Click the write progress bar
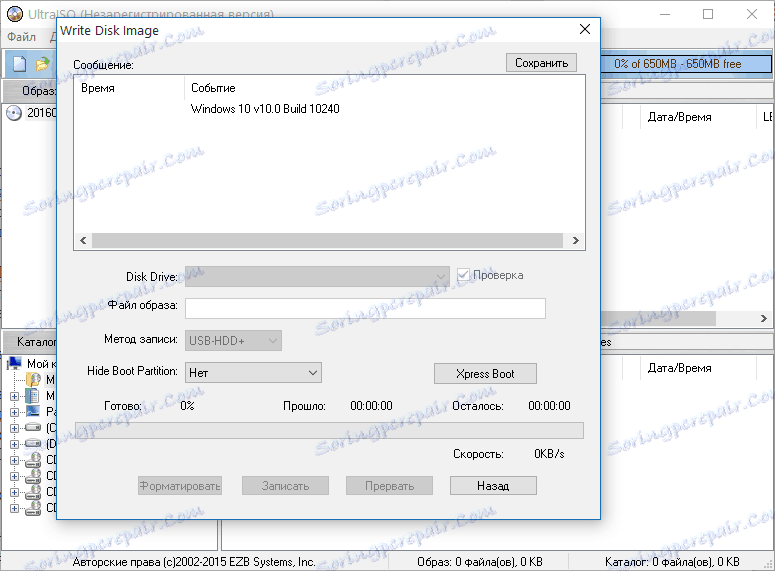This screenshot has width=775, height=571. pyautogui.click(x=329, y=431)
